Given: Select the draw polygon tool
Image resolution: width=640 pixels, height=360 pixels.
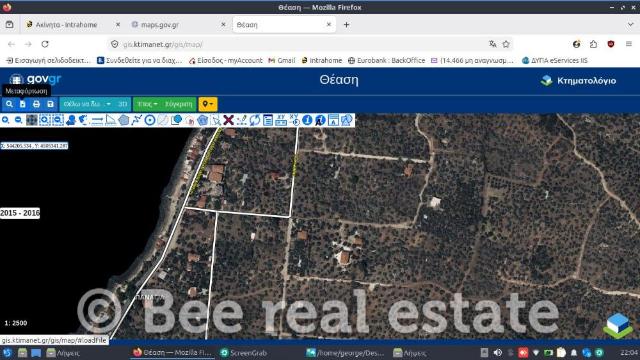Looking at the screenshot, I should coord(124,120).
